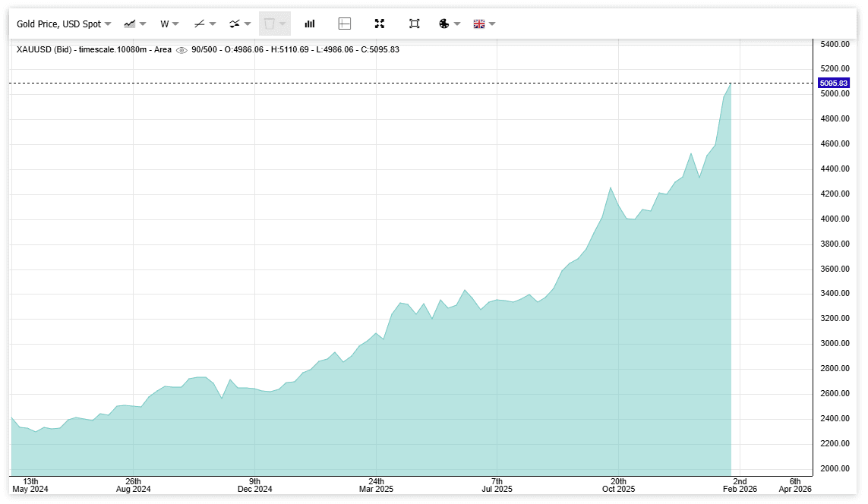
Task: Open the color theme palette menu
Action: (445, 24)
